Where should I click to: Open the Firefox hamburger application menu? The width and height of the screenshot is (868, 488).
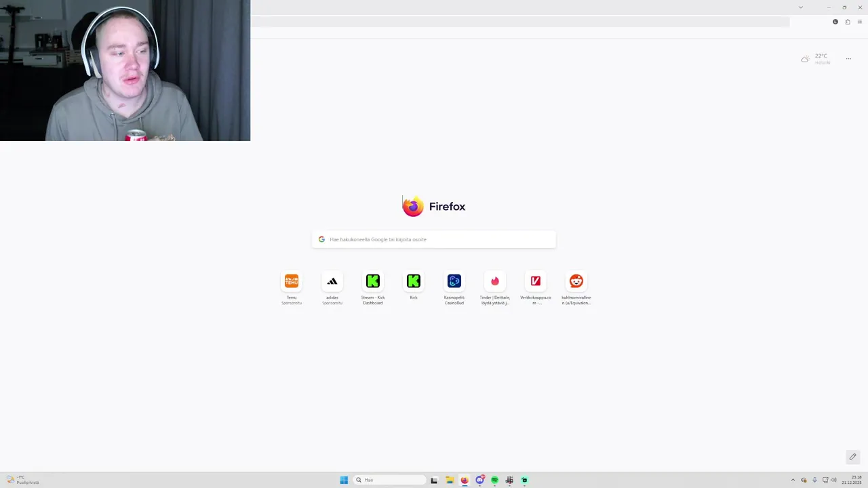(x=860, y=22)
